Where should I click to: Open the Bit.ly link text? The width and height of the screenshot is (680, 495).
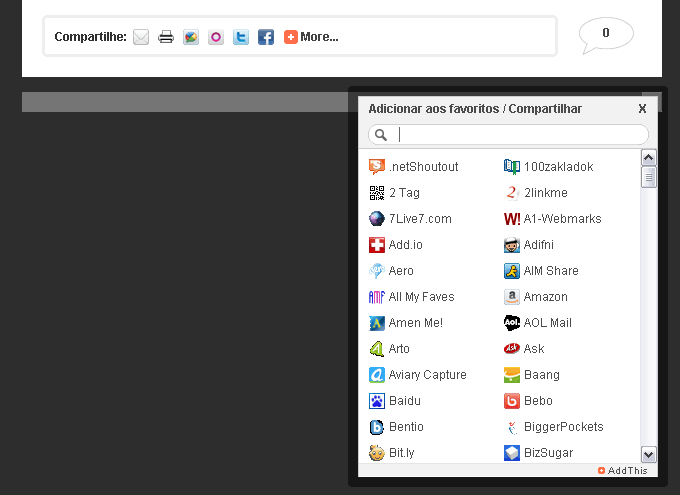tap(402, 453)
